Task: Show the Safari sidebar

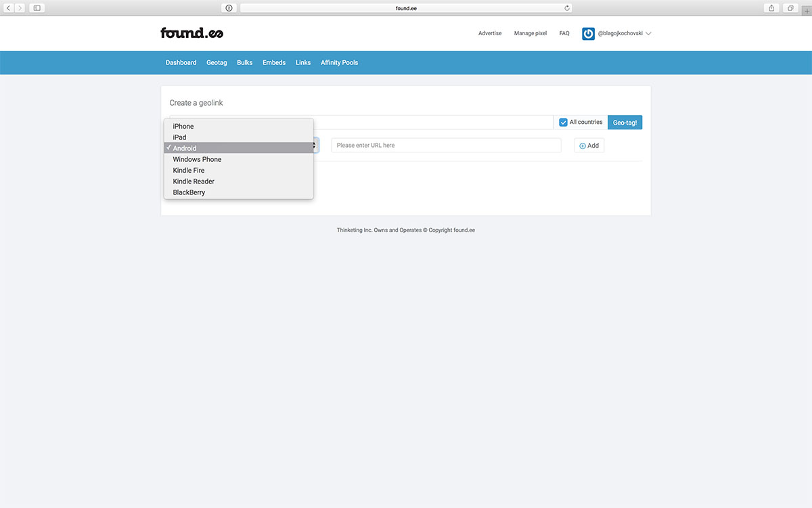Action: click(37, 8)
